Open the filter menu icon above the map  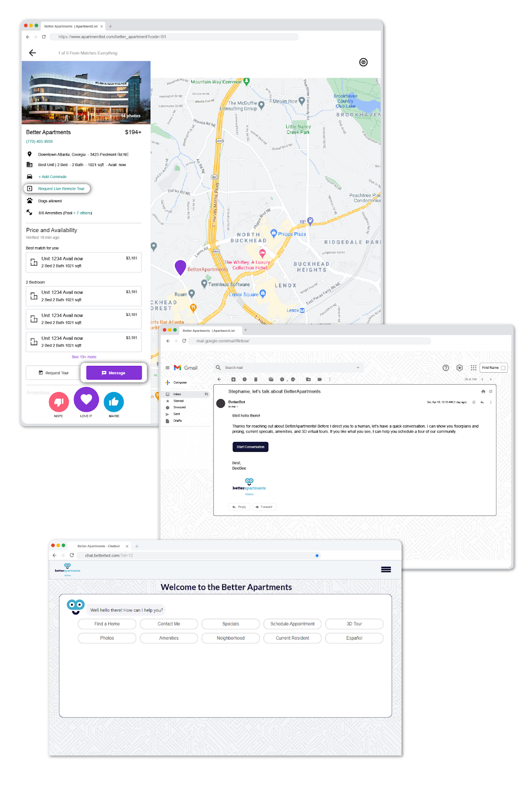[x=364, y=62]
